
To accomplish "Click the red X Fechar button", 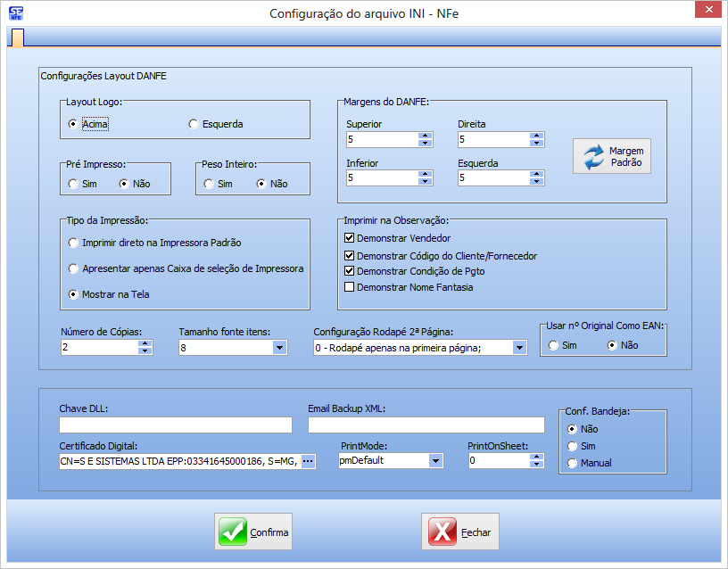I will [460, 532].
